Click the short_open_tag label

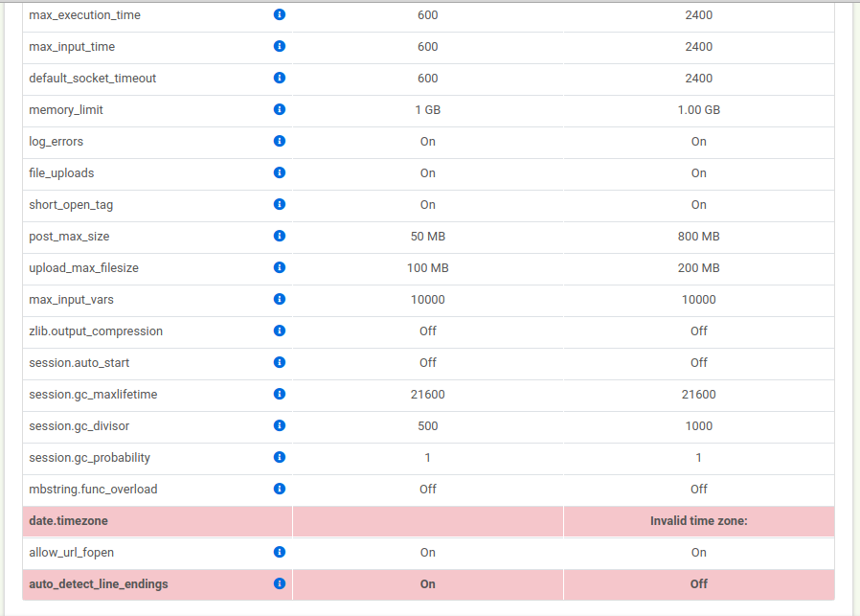71,205
